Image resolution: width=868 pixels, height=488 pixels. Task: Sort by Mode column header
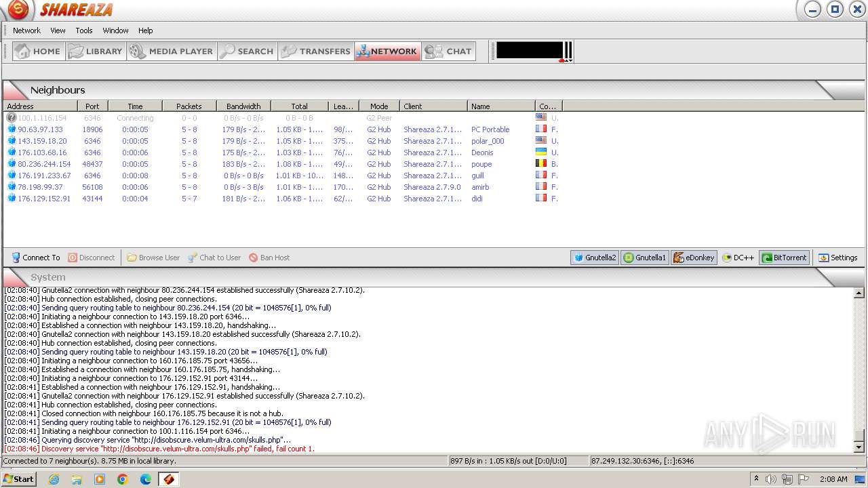pyautogui.click(x=379, y=106)
